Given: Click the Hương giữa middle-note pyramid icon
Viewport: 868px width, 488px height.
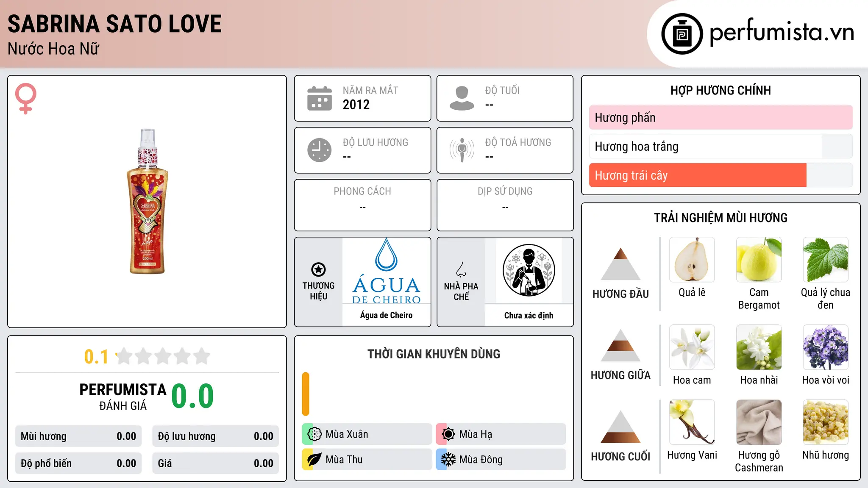Looking at the screenshot, I should [x=620, y=345].
